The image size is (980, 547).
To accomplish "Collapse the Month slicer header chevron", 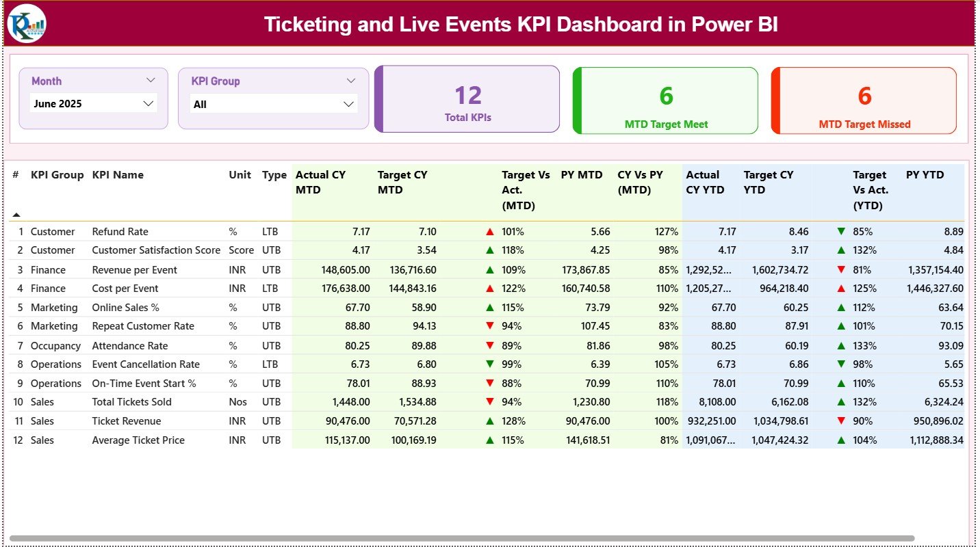I will click(x=151, y=81).
